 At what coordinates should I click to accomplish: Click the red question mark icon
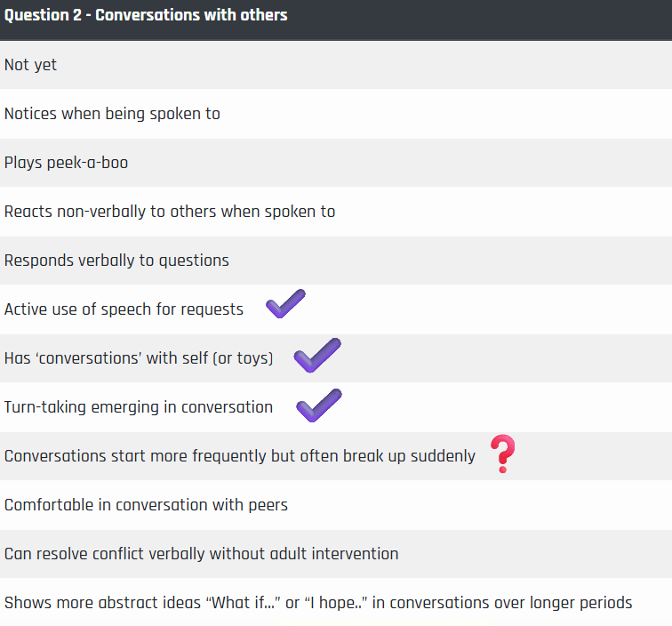(x=503, y=453)
